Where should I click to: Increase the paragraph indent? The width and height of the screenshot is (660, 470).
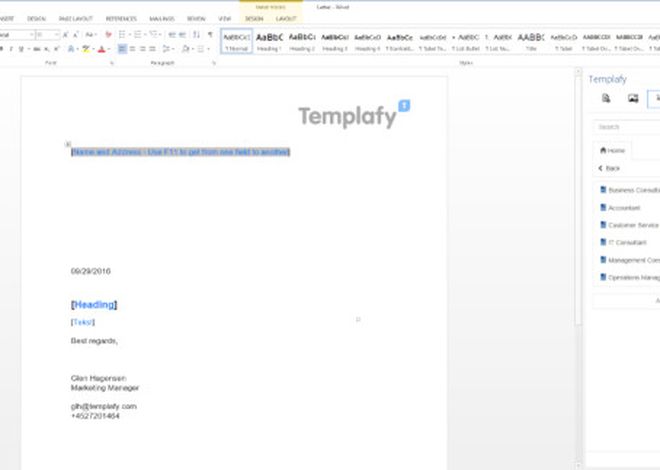coord(182,35)
